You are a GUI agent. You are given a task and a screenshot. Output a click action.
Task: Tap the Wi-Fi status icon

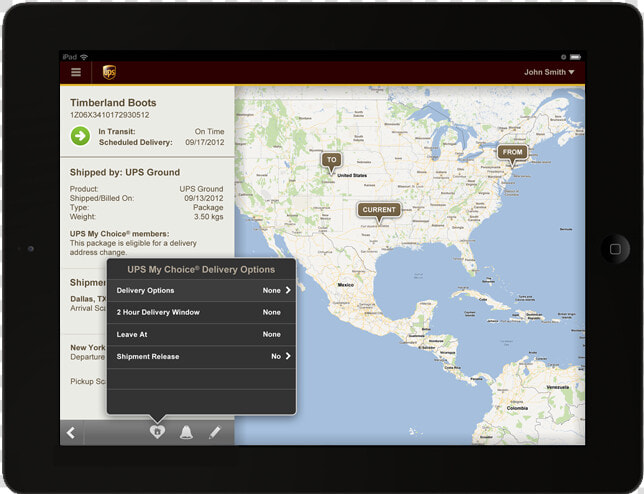(x=84, y=57)
